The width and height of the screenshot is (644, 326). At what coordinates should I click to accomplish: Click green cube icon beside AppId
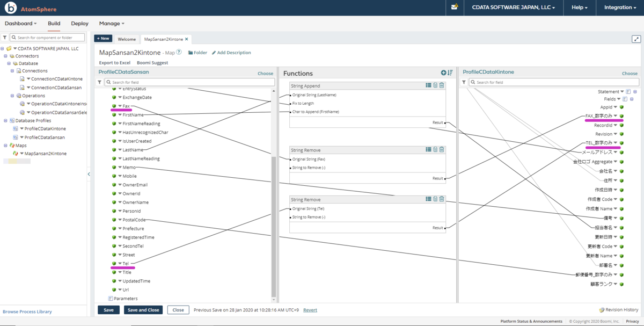621,107
